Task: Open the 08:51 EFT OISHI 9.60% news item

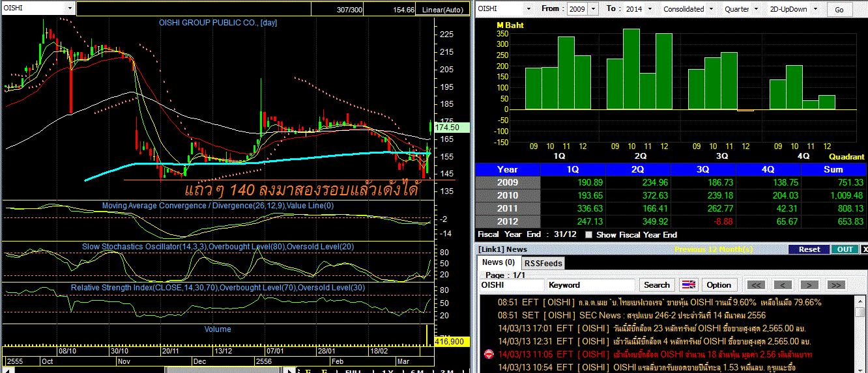Action: [x=659, y=302]
